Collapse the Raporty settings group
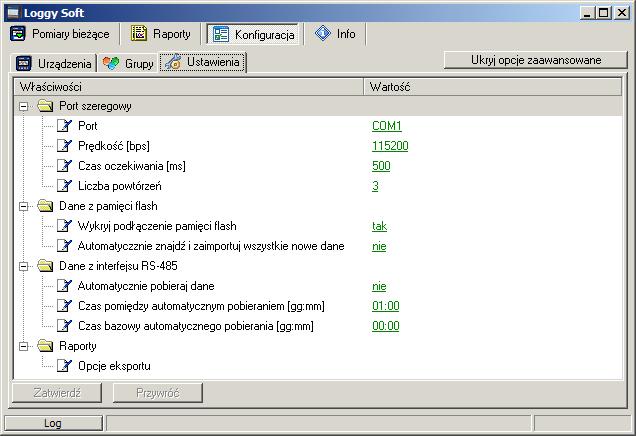 [x=24, y=346]
